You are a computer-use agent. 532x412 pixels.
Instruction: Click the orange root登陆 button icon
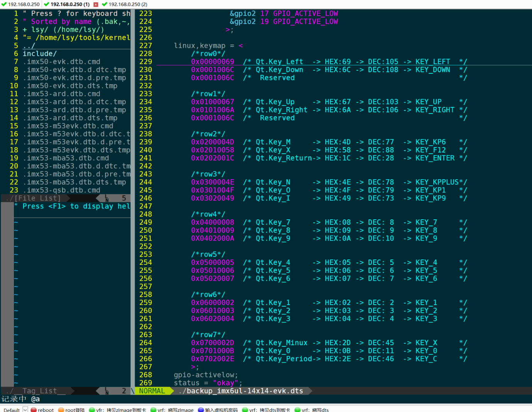(61, 410)
